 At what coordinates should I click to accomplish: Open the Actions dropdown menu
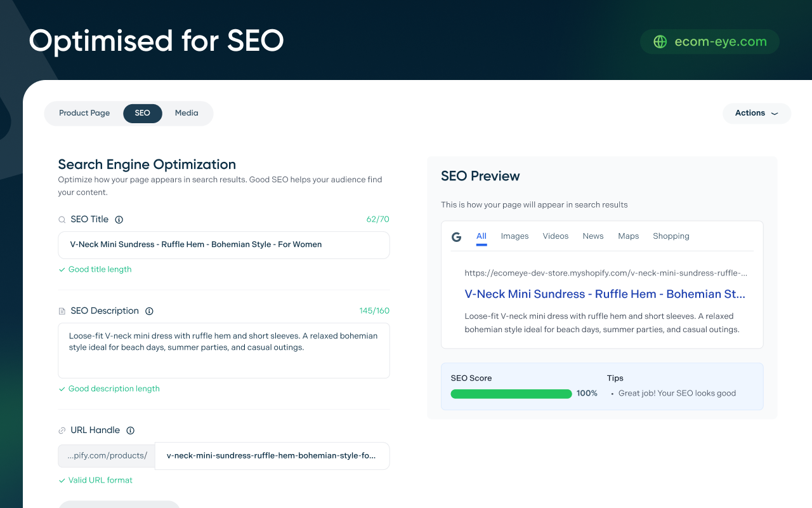[756, 113]
